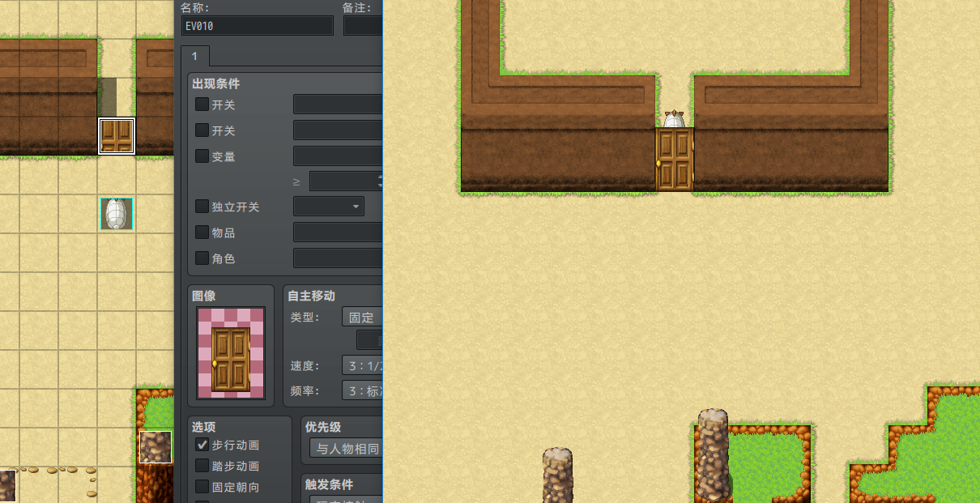Click the 触发条件 section heading
This screenshot has width=980, height=503.
pyautogui.click(x=329, y=484)
